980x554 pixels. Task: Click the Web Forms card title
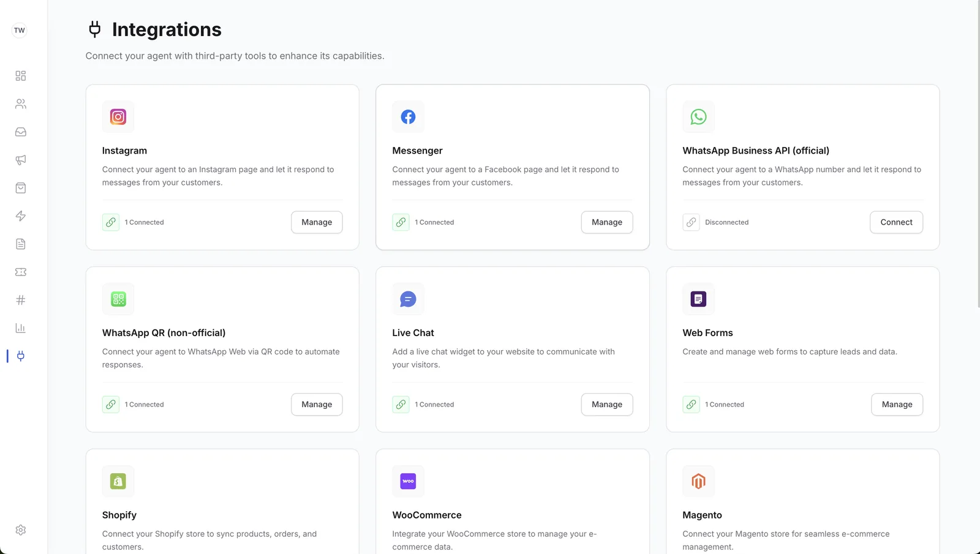[x=707, y=333]
